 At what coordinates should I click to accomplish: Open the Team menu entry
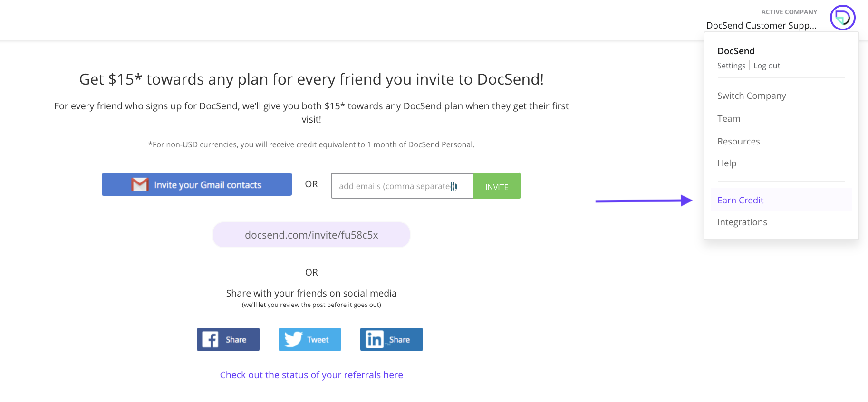729,118
